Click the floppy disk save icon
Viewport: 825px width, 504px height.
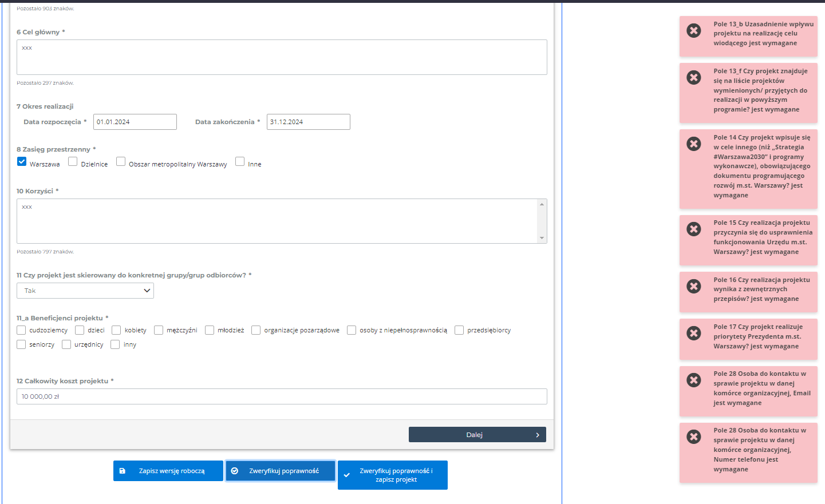click(122, 471)
